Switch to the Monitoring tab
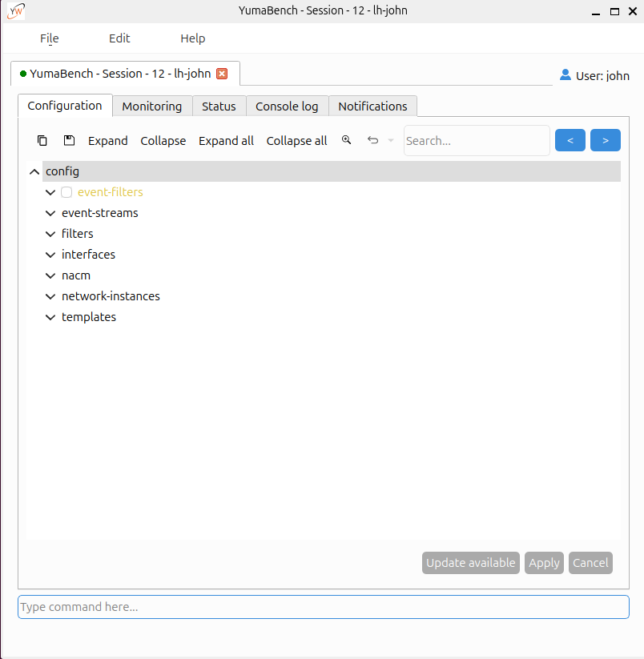The image size is (644, 659). coord(152,106)
